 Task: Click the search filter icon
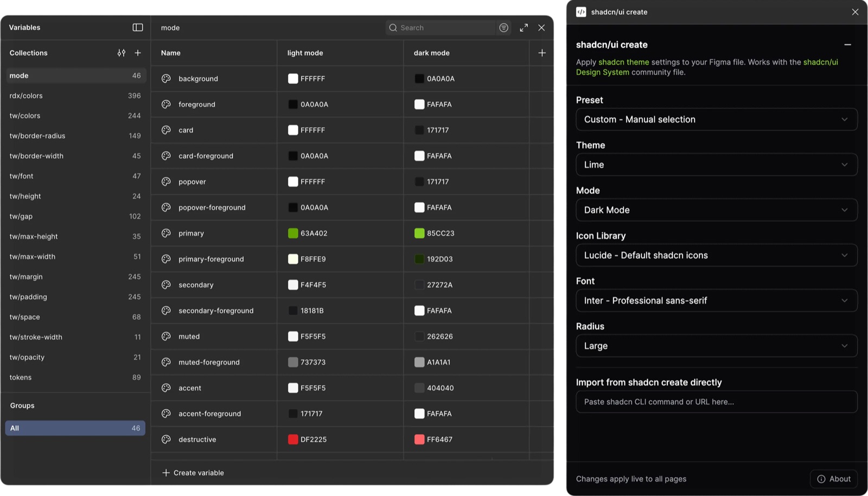click(503, 28)
